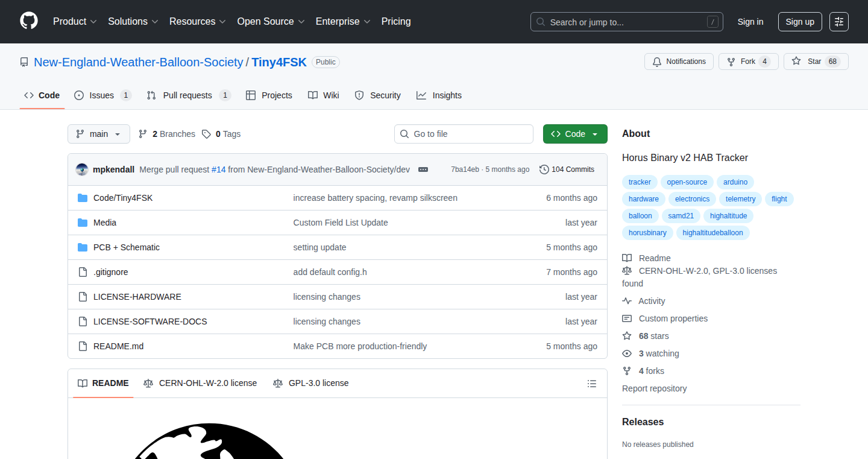Click the Search or jump to field
868x459 pixels.
click(627, 22)
